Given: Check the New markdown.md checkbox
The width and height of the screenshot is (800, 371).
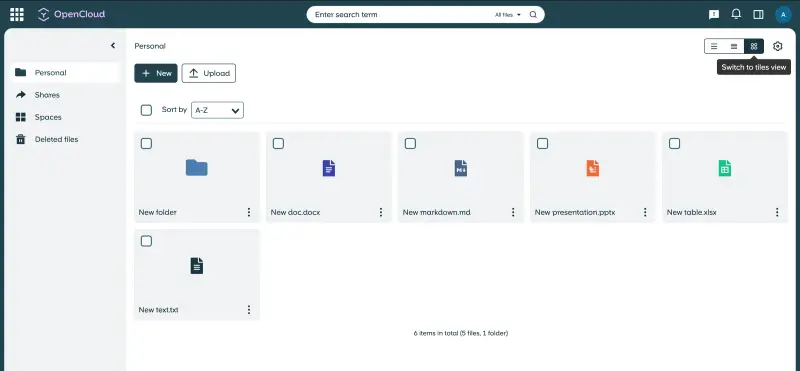Looking at the screenshot, I should pos(410,144).
